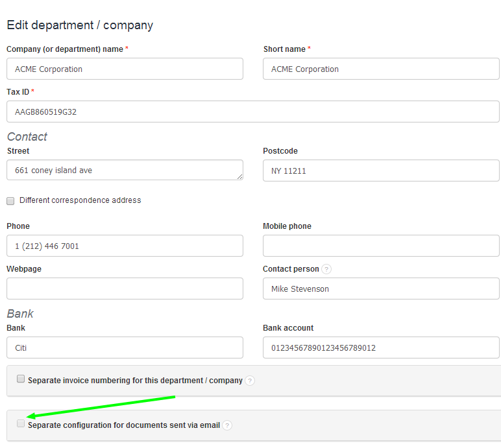Select the Bank account number field

pyautogui.click(x=381, y=348)
